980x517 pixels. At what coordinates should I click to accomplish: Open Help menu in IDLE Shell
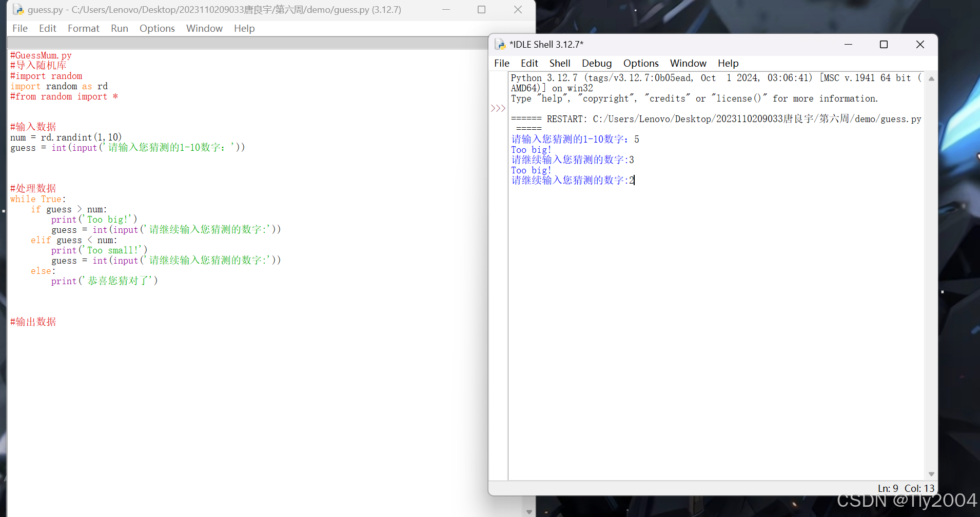(728, 63)
